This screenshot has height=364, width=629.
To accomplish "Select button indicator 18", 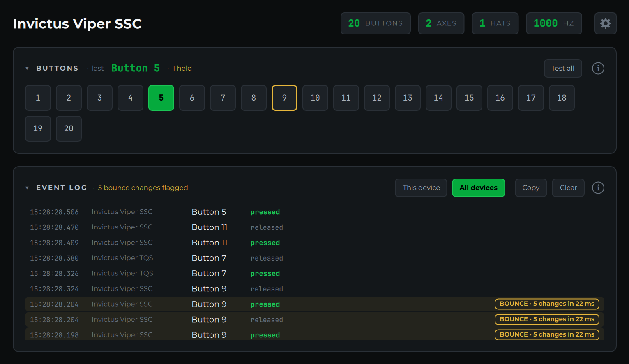I will [562, 98].
